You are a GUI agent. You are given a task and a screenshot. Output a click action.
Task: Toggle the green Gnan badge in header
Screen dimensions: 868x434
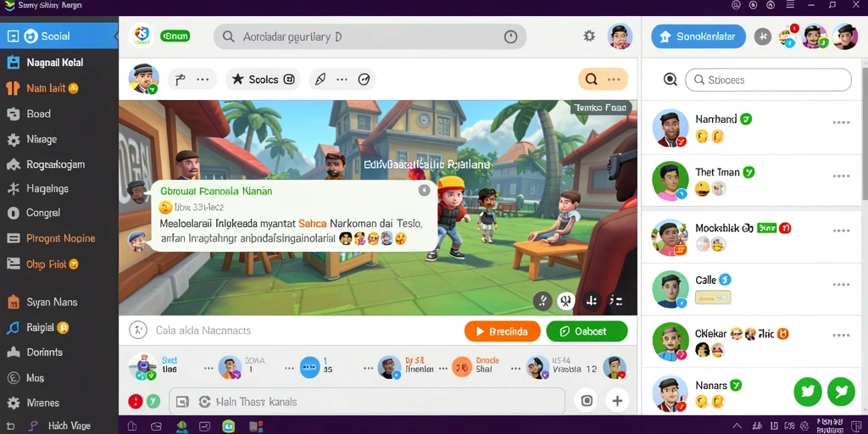point(175,36)
